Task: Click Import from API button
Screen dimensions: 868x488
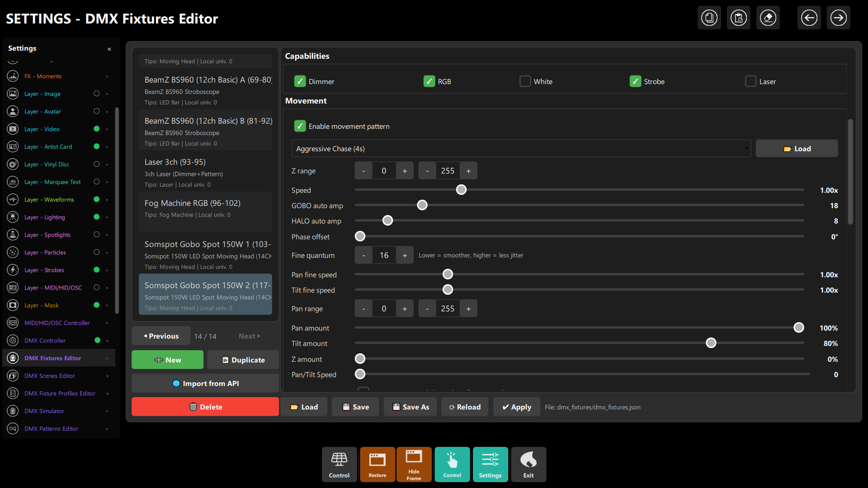Action: (205, 384)
